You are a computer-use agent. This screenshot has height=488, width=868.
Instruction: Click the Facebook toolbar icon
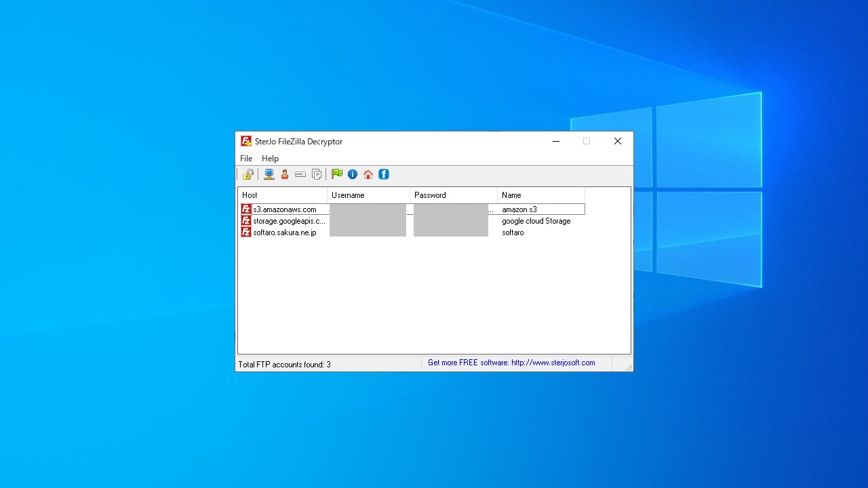click(384, 174)
